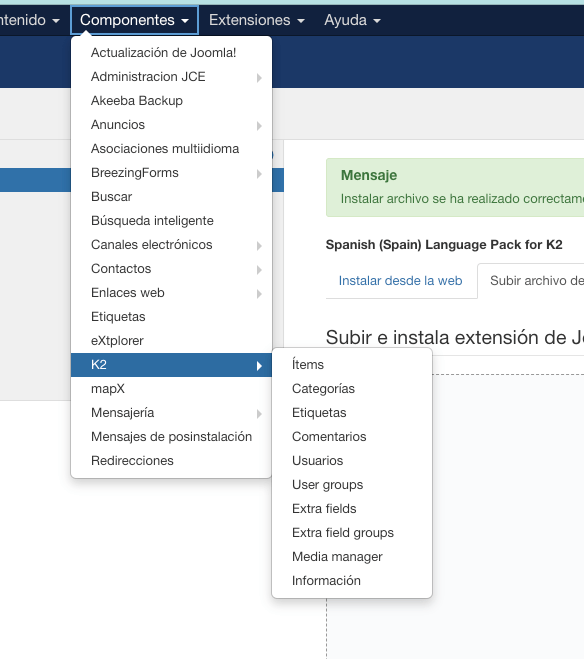Select Mensajes de posinstalación entry

(171, 437)
